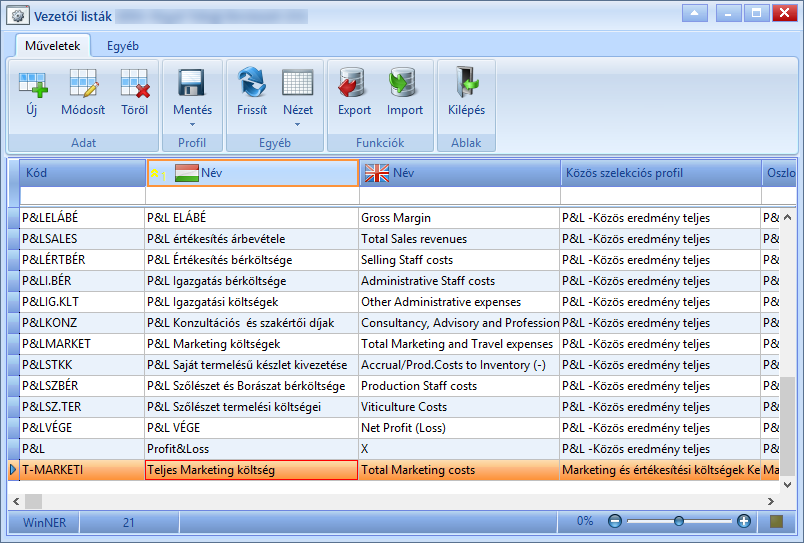
Task: Click the zoom-in plus button
Action: pos(743,521)
